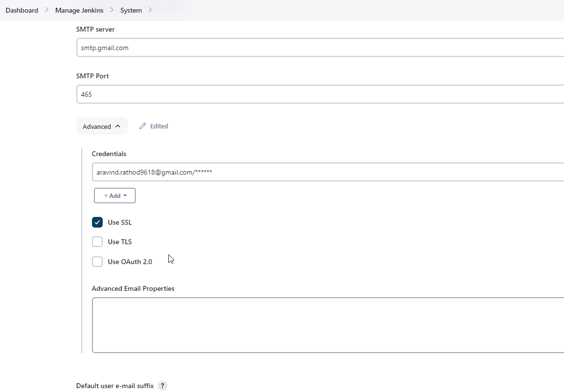Viewport: 564px width, 392px height.
Task: Open the Add credentials dropdown
Action: click(x=115, y=196)
